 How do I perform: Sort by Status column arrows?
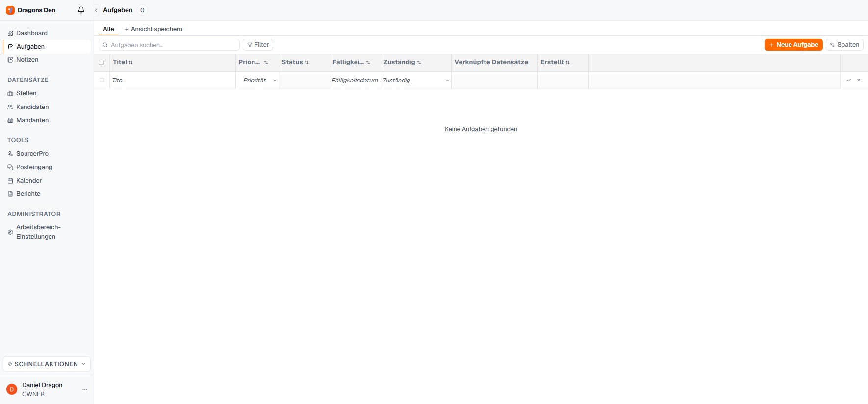pyautogui.click(x=307, y=63)
